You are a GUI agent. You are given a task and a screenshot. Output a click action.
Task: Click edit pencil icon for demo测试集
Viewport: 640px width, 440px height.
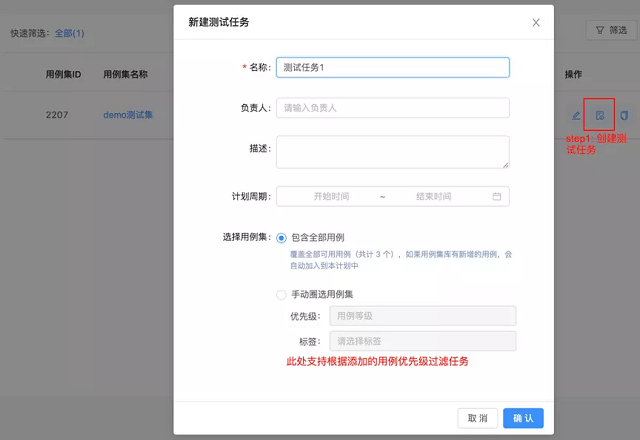click(576, 116)
